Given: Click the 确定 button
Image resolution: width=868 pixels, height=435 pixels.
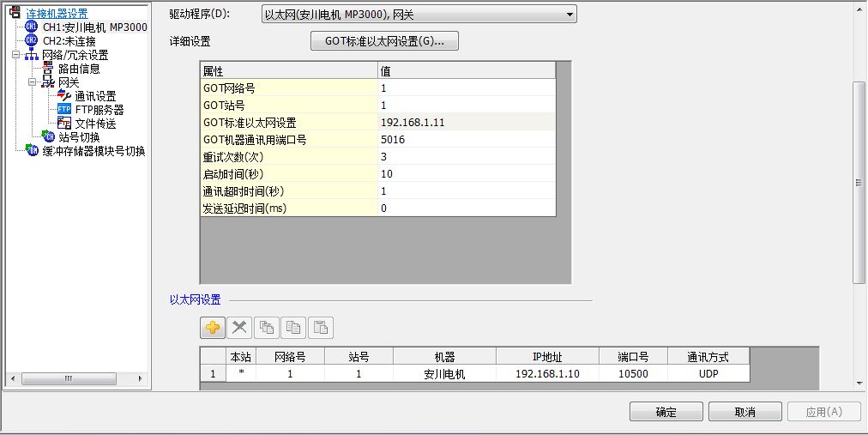Looking at the screenshot, I should tap(666, 412).
